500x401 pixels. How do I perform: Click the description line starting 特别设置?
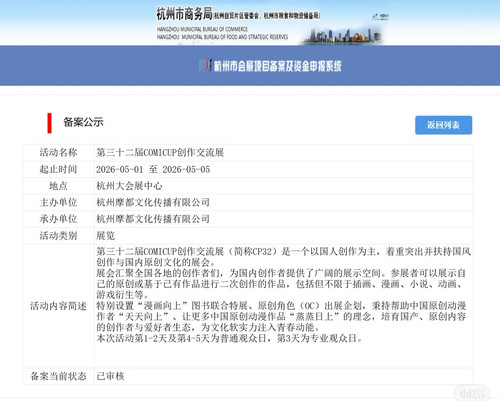pyautogui.click(x=281, y=306)
